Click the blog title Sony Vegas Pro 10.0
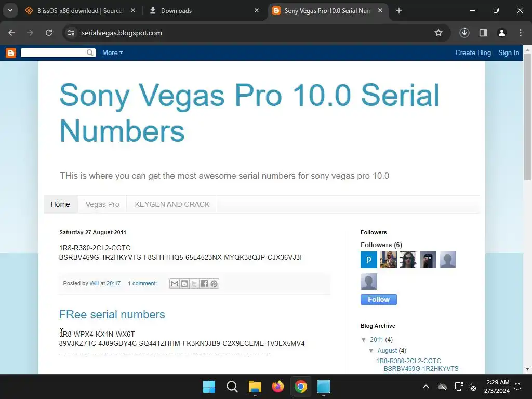This screenshot has width=532, height=399. 249,113
